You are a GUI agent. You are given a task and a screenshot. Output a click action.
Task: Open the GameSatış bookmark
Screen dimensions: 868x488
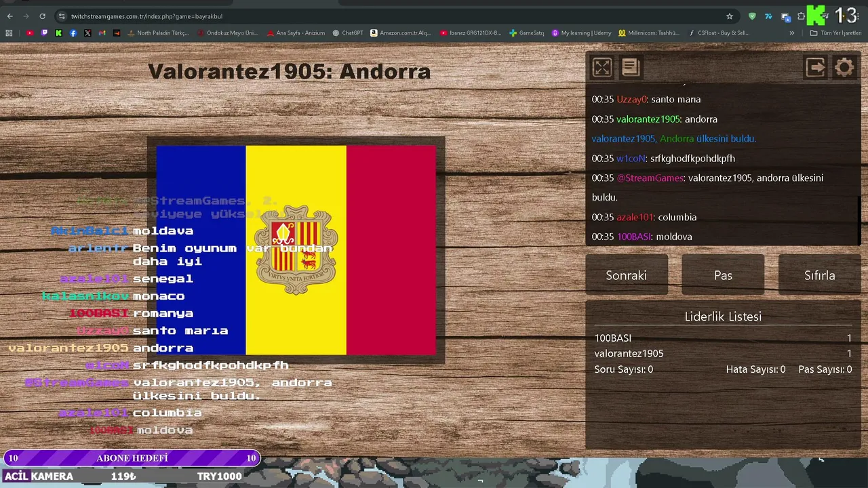527,33
